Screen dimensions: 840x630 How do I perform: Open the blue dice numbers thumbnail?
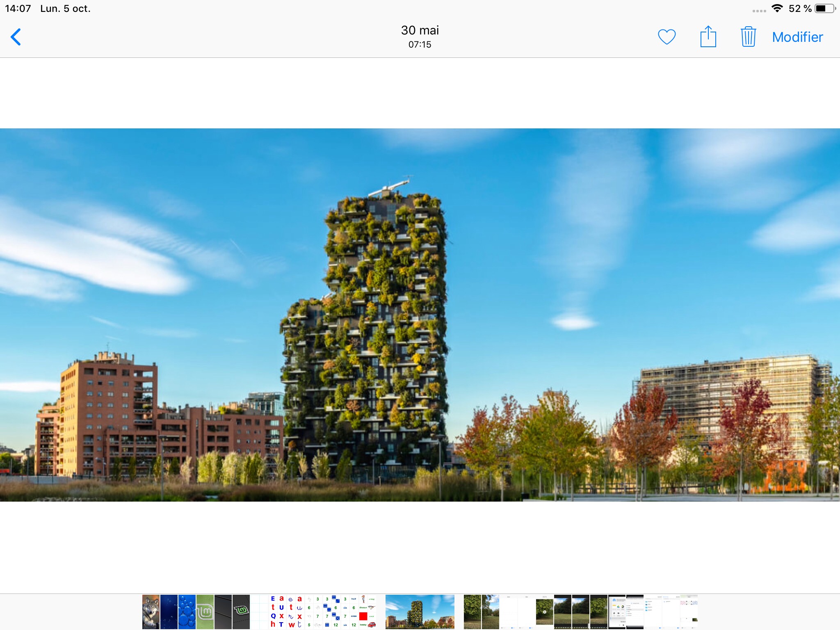[x=331, y=612]
